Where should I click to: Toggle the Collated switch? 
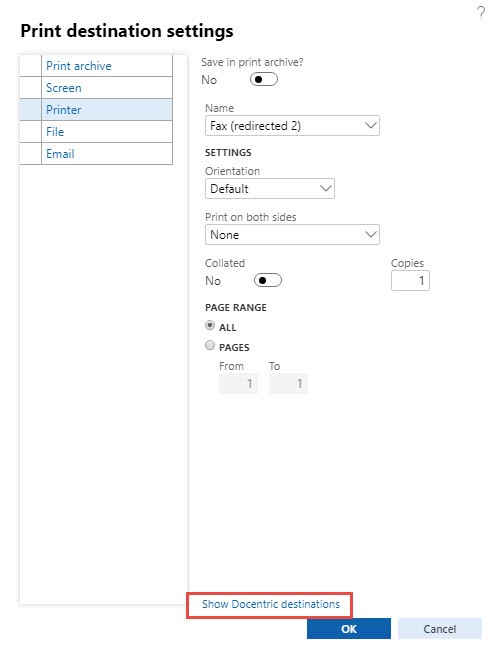point(268,280)
